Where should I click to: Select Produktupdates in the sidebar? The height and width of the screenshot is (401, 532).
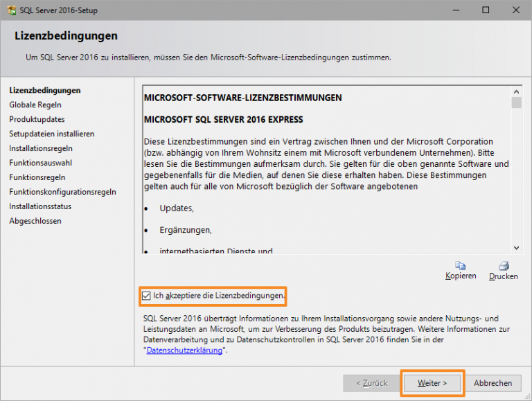pos(37,119)
